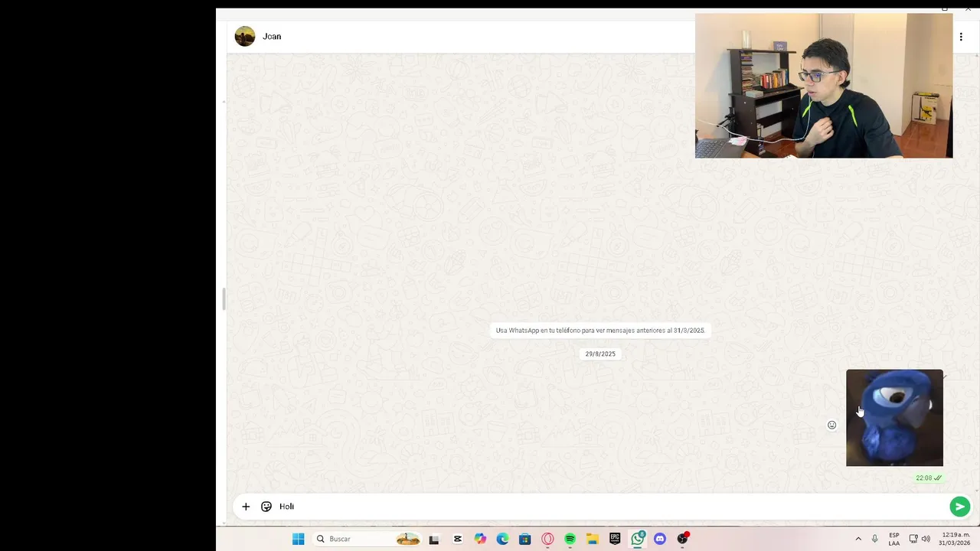
Task: Open the emoji and sticker picker
Action: point(266,507)
